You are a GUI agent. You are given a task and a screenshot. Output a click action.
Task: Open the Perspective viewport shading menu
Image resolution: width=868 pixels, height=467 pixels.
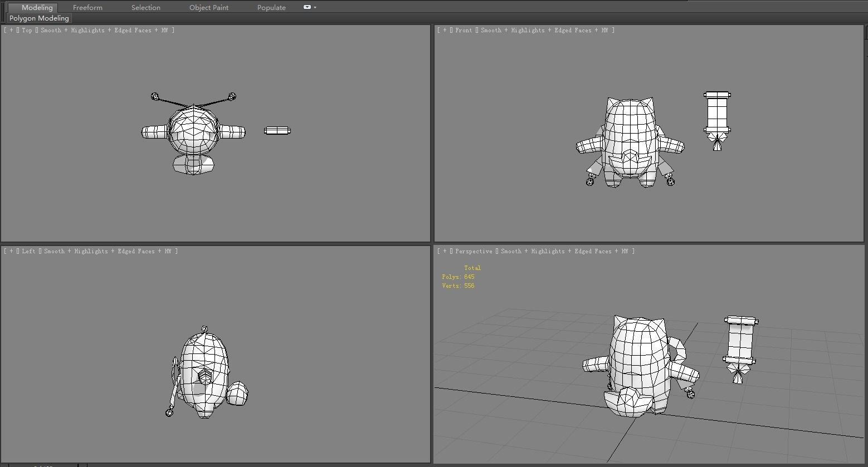tap(564, 251)
